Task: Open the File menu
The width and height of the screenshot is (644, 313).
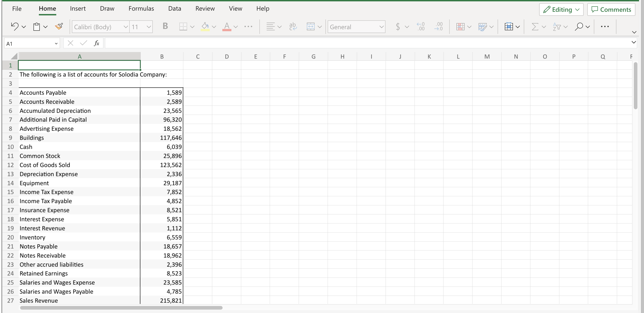Action: tap(16, 8)
